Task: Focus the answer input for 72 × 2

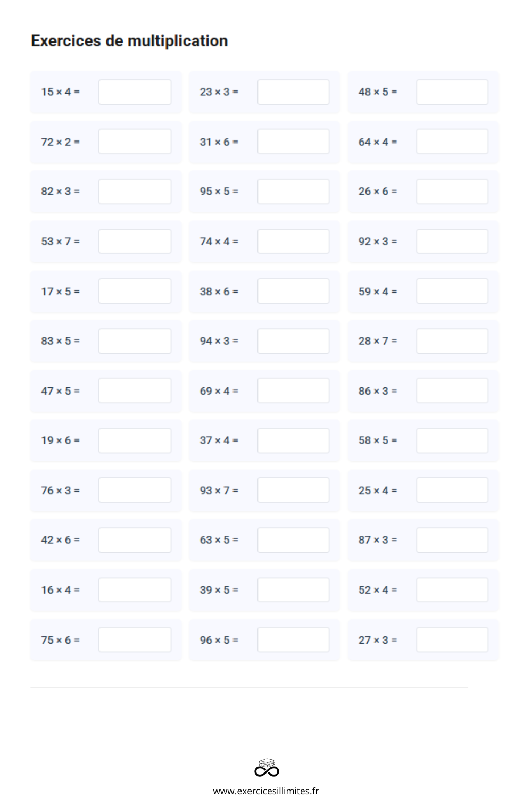Action: (x=135, y=142)
